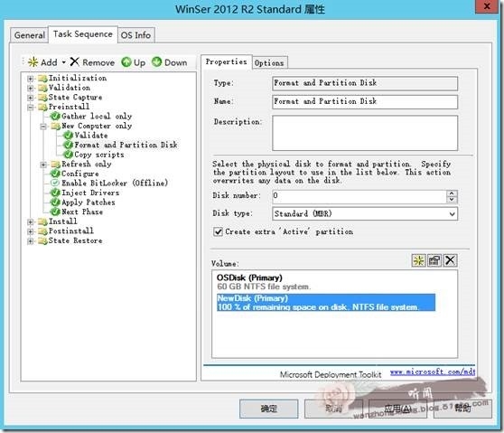Toggle Create extra 'Active' partition checkbox
Image resolution: width=504 pixels, height=433 pixels.
(x=218, y=231)
